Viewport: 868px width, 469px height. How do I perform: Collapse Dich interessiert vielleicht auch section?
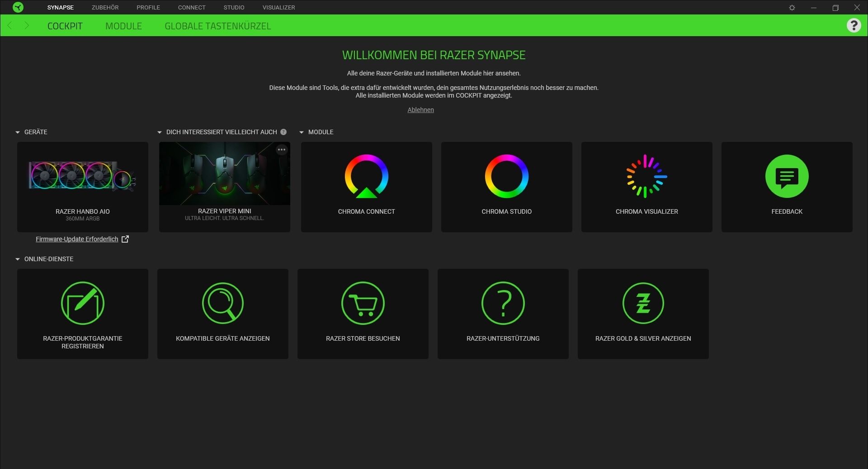pos(160,132)
